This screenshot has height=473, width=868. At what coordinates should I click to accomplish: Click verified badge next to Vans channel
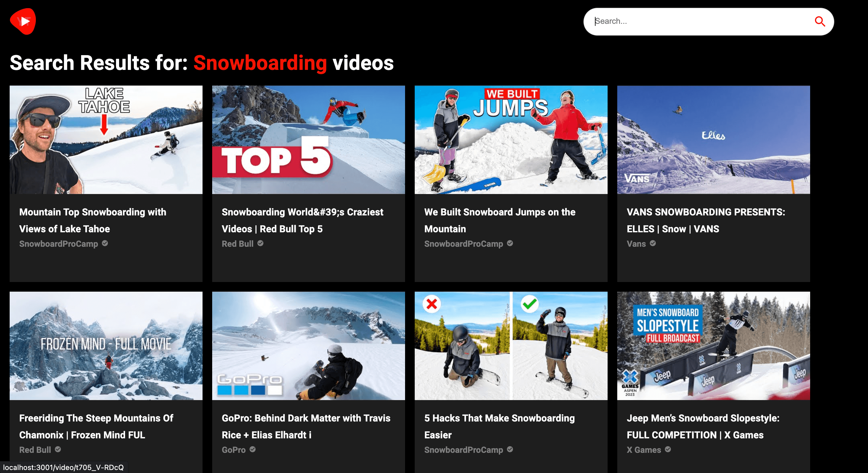(x=653, y=243)
